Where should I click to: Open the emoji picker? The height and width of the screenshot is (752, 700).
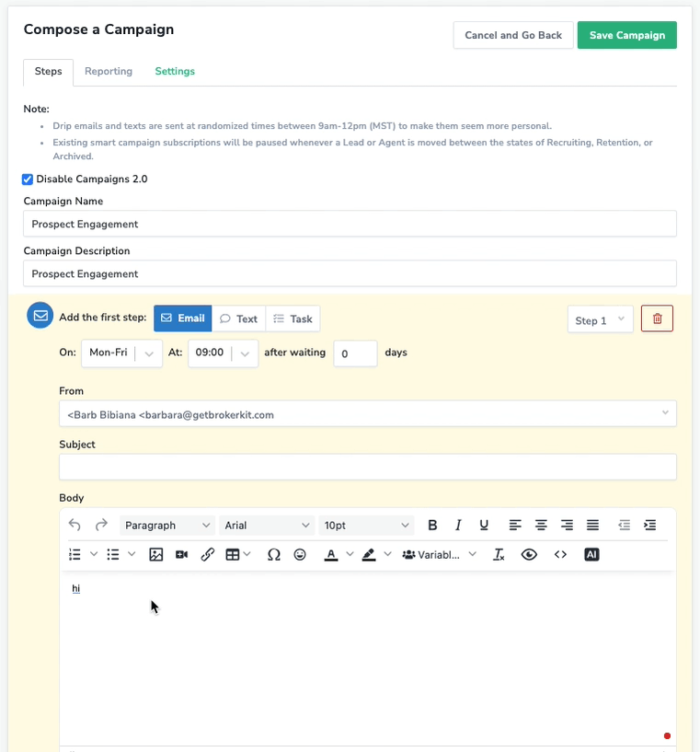(x=300, y=555)
